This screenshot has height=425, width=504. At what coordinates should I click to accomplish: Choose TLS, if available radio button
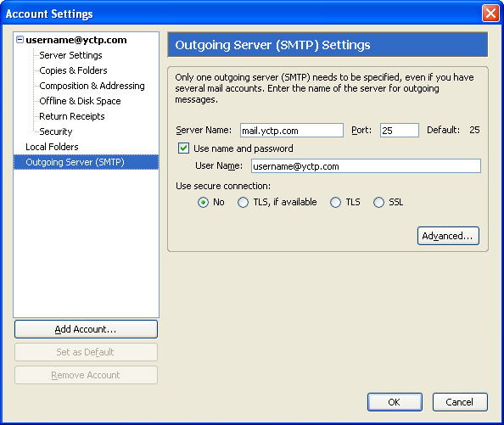[243, 203]
